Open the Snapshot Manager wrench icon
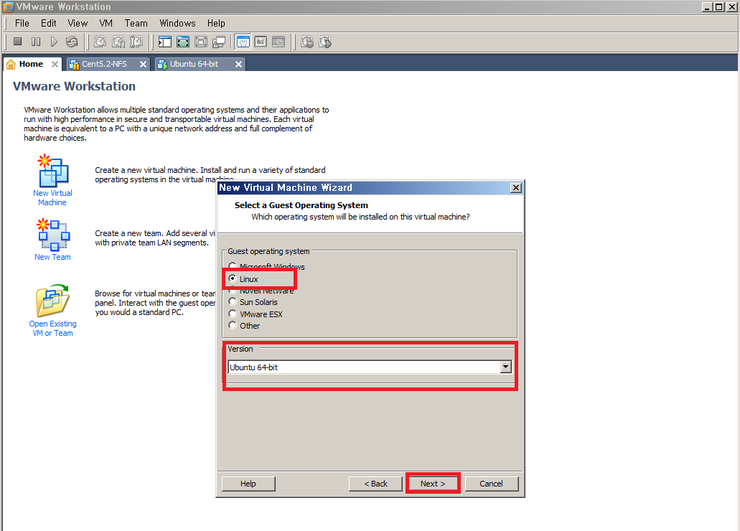740x531 pixels. coord(136,42)
